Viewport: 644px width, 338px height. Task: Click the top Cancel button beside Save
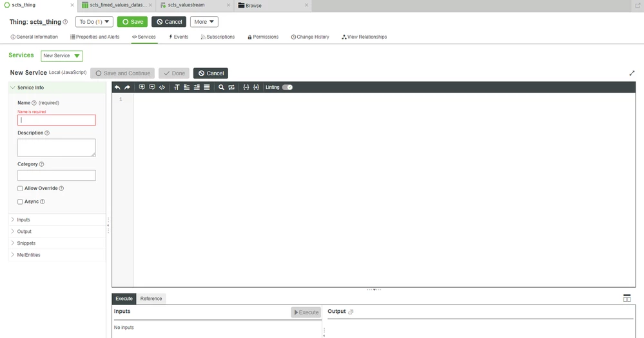tap(169, 22)
